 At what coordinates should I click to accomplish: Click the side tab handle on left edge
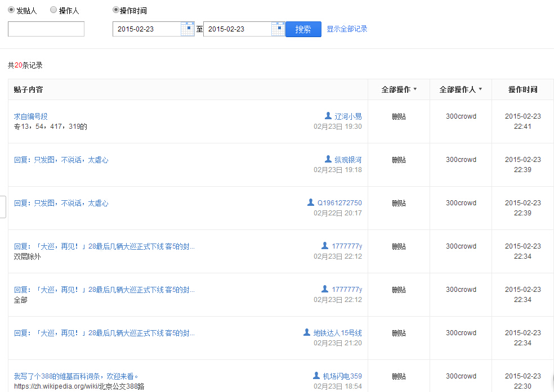tap(3, 207)
